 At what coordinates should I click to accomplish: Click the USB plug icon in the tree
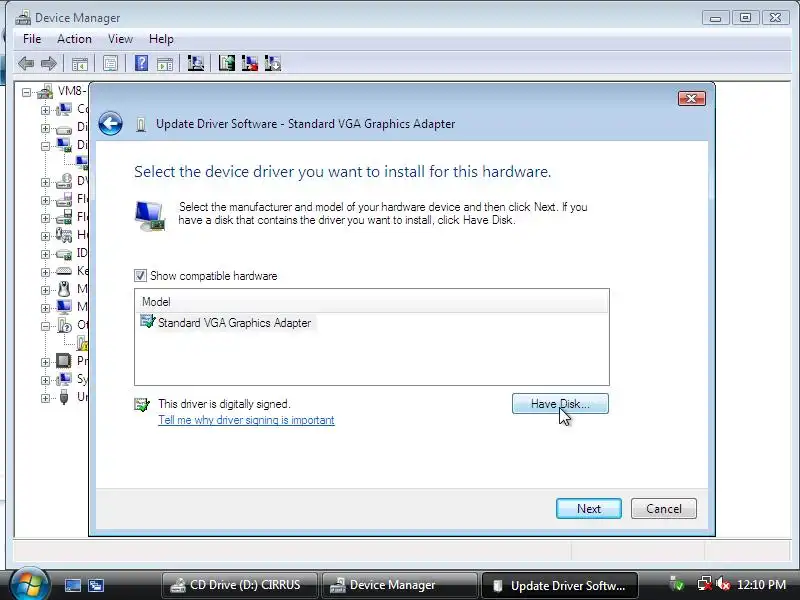tap(64, 397)
